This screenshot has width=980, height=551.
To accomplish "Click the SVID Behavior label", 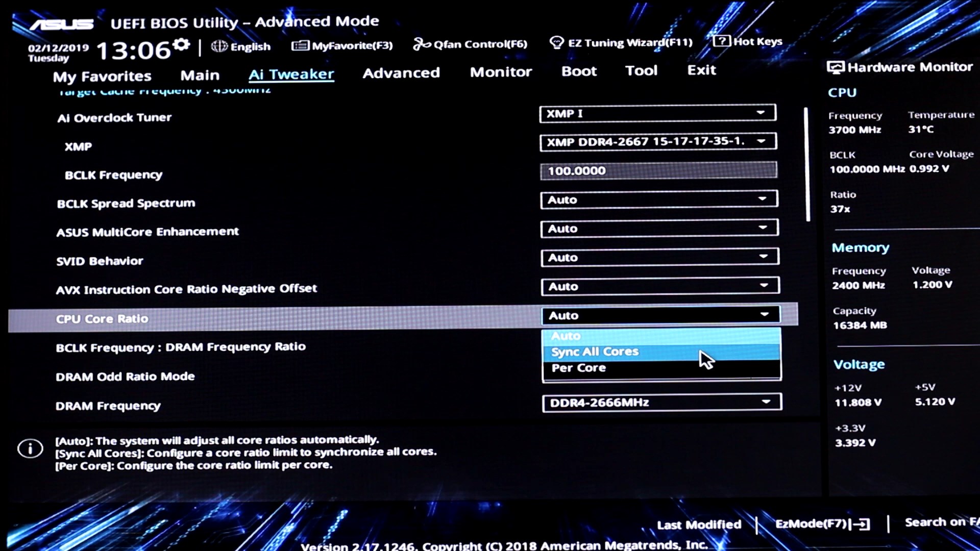I will [x=100, y=261].
